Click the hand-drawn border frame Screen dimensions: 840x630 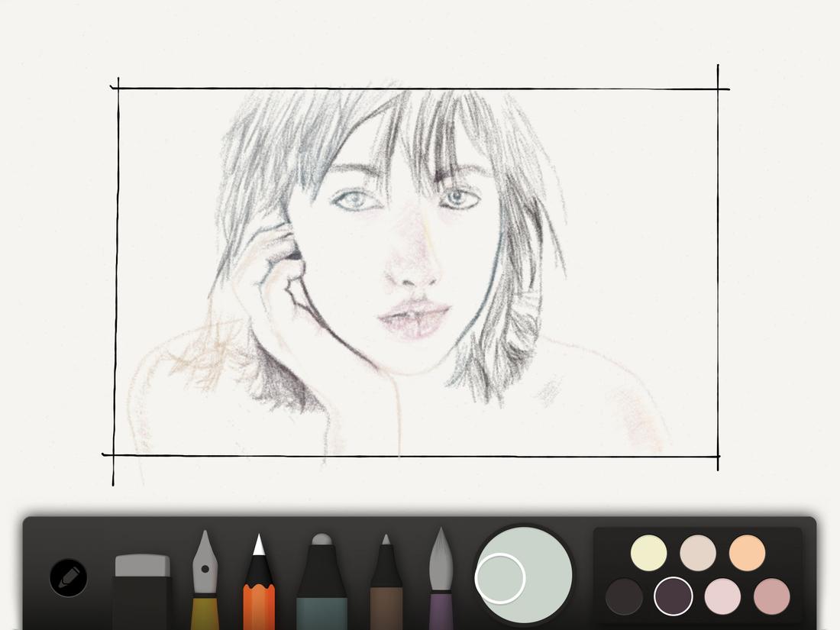420,86
